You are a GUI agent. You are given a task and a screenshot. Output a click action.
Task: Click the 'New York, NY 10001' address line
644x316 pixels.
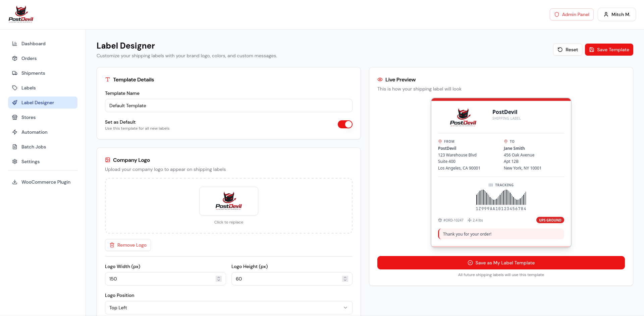523,168
